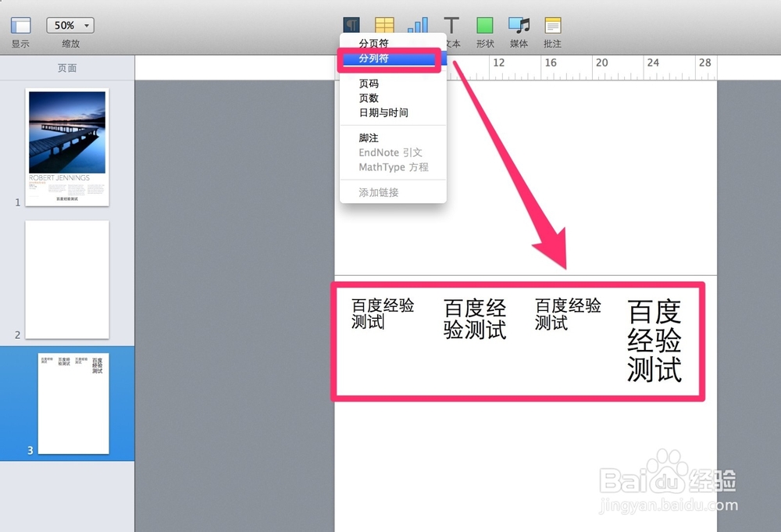Open the page 1 thumbnail with pier photo
This screenshot has width=781, height=532.
[67, 148]
